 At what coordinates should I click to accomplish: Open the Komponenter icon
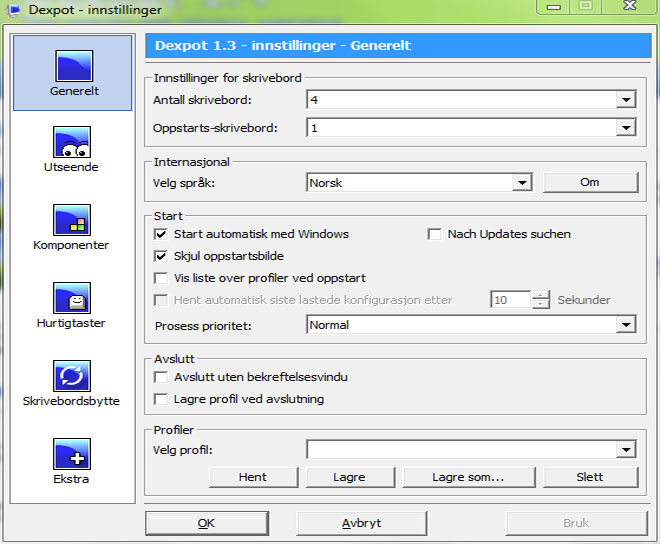coord(72,220)
